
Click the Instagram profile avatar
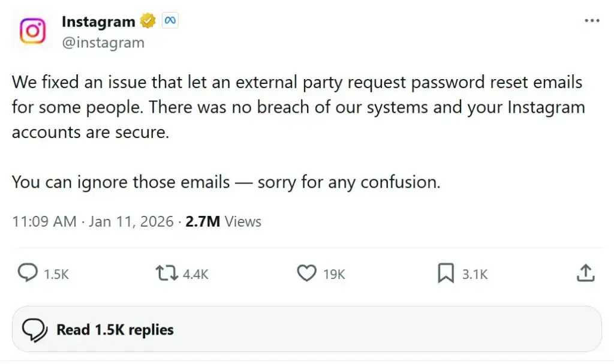32,31
